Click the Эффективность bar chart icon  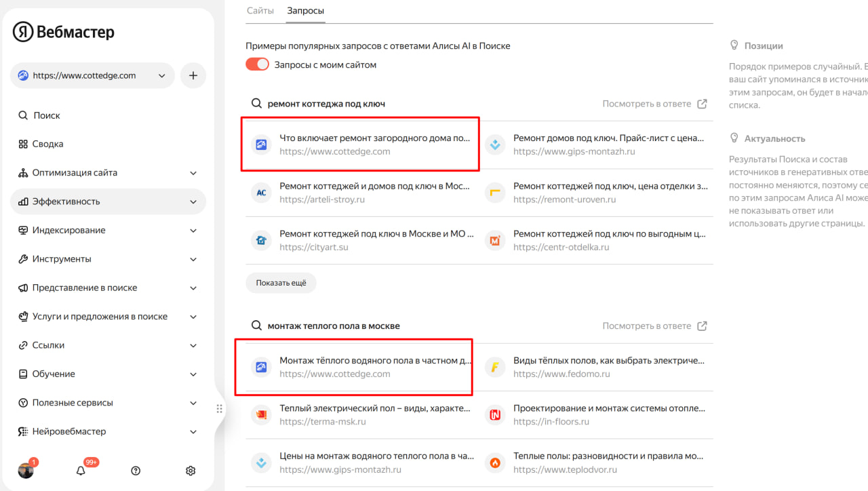[x=23, y=201]
